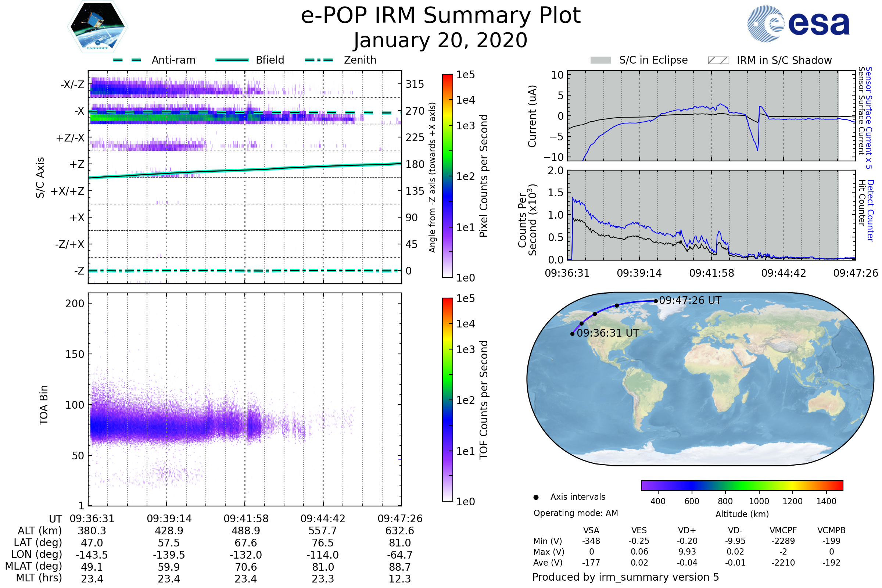Click the 09:41:58 UT tick label under TOA plot
This screenshot has width=882, height=588.
(x=246, y=519)
